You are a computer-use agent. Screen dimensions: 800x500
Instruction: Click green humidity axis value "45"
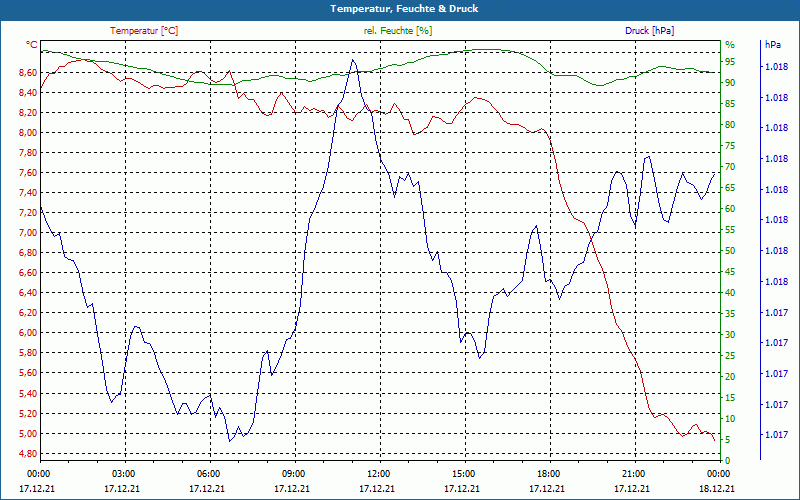tap(730, 272)
